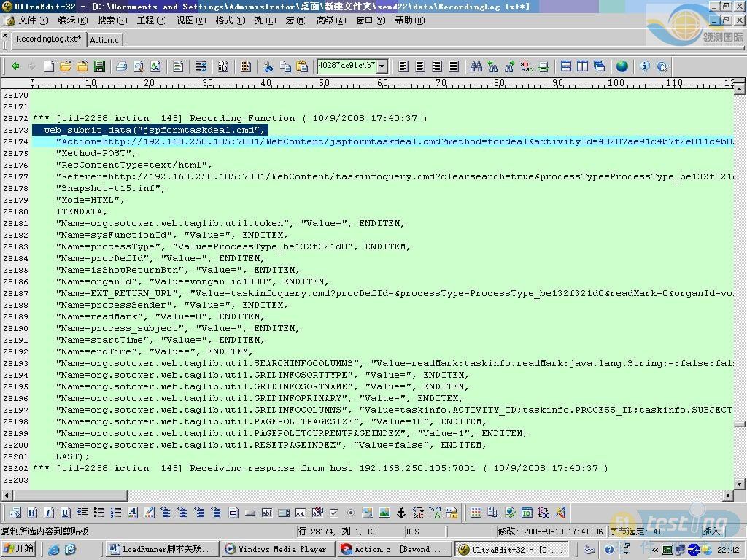This screenshot has height=560, width=747.
Task: Switch to the Action.c tab
Action: 104,39
